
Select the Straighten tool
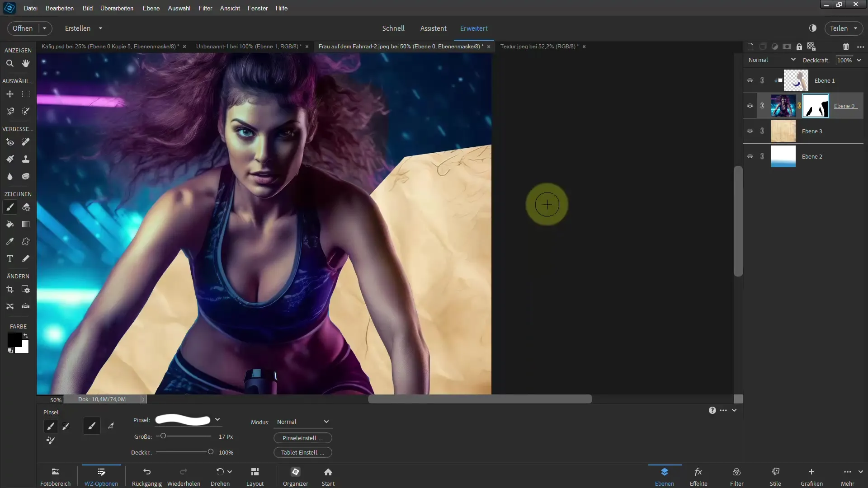pyautogui.click(x=26, y=306)
